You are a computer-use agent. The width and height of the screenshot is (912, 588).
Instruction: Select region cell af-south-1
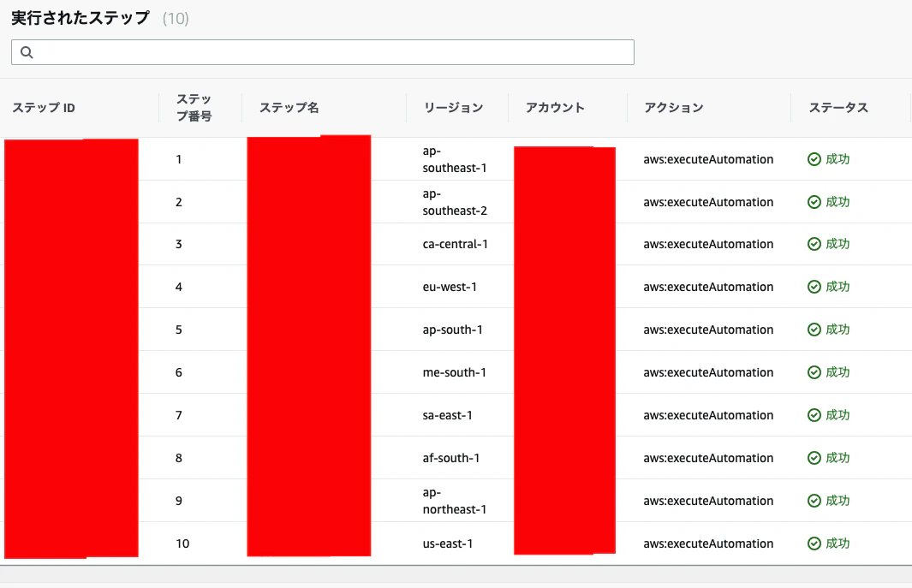point(450,458)
